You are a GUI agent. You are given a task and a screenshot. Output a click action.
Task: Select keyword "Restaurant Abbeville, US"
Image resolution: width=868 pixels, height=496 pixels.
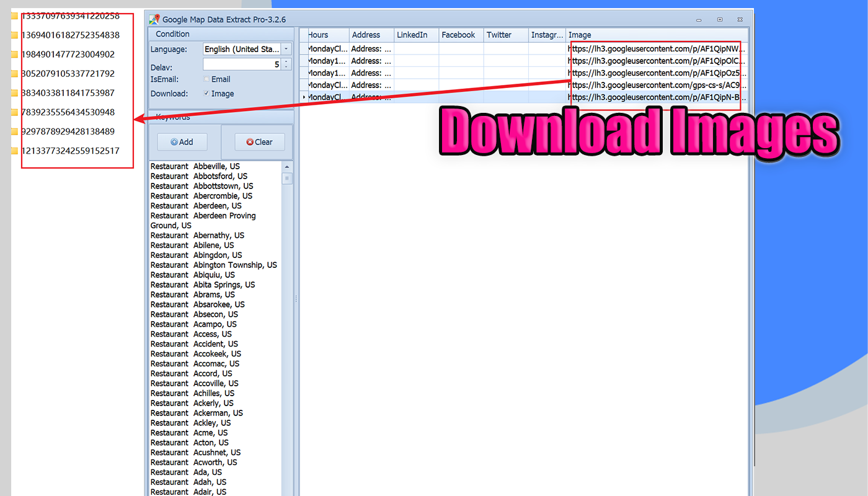195,166
